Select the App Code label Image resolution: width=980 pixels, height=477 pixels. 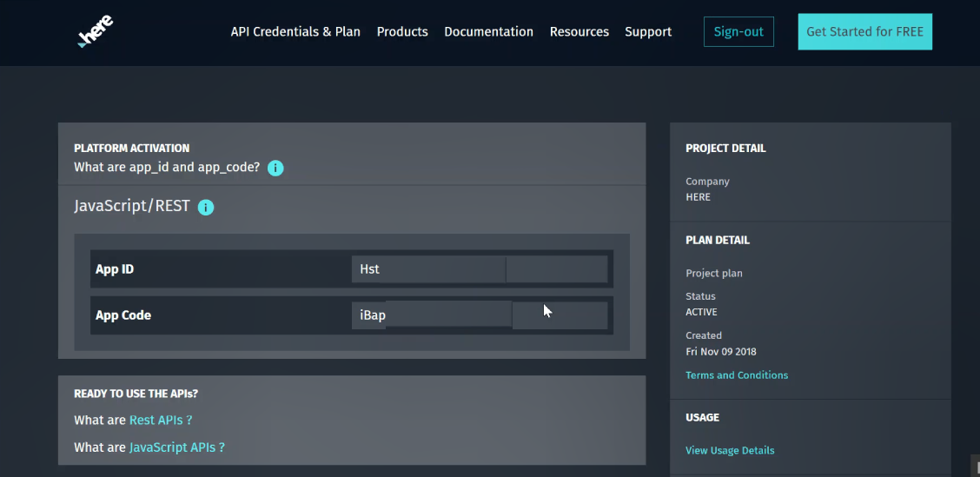click(x=123, y=315)
